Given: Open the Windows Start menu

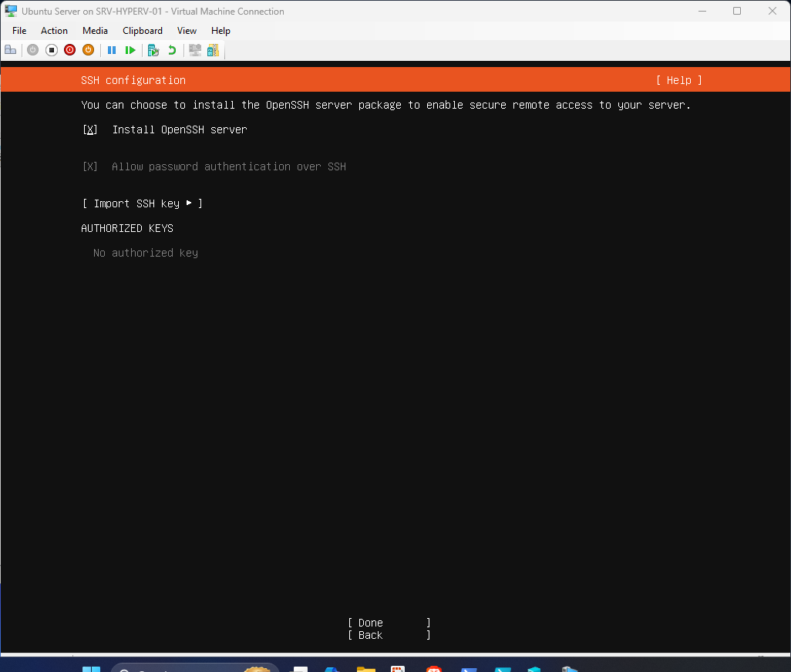Looking at the screenshot, I should pyautogui.click(x=92, y=667).
